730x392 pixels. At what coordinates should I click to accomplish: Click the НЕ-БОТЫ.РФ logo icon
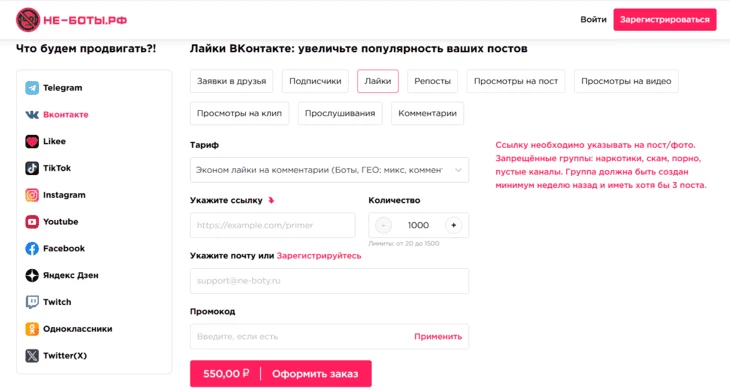[x=28, y=20]
